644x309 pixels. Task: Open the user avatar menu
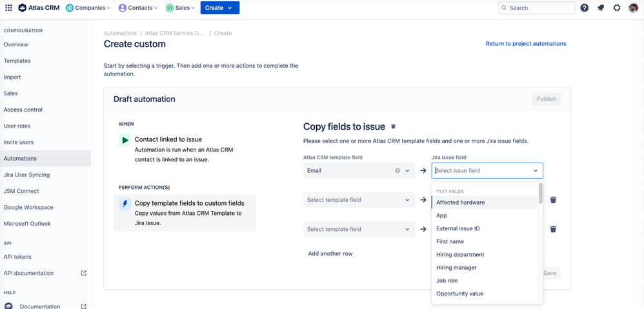(633, 8)
